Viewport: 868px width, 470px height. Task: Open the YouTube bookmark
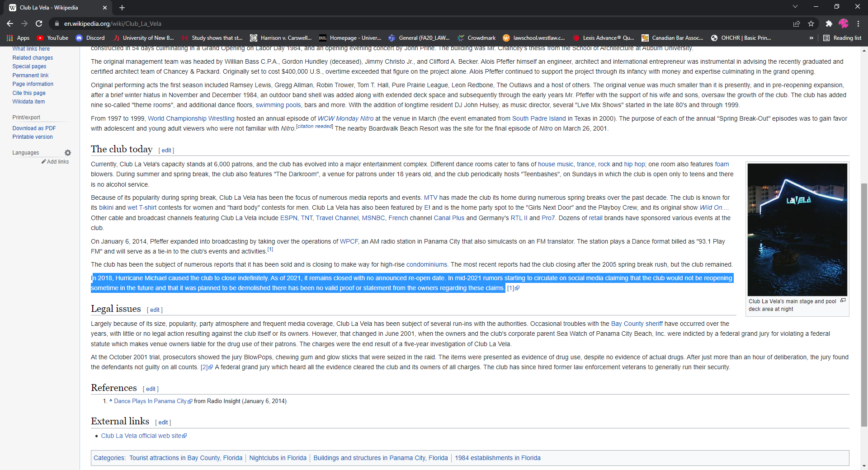[x=52, y=38]
